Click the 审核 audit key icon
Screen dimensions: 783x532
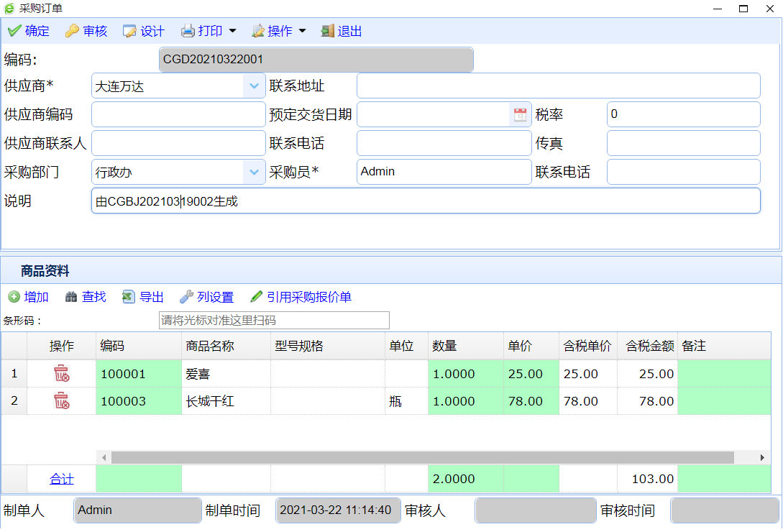[72, 31]
